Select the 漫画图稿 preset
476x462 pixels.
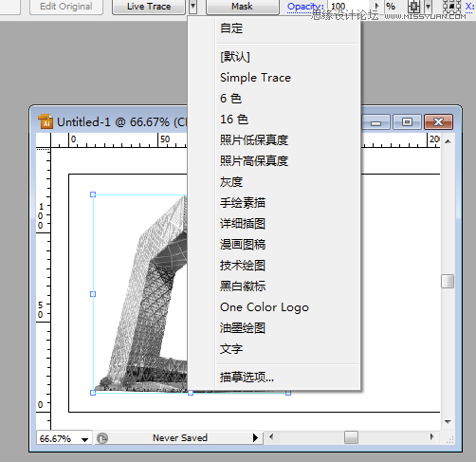pos(274,245)
